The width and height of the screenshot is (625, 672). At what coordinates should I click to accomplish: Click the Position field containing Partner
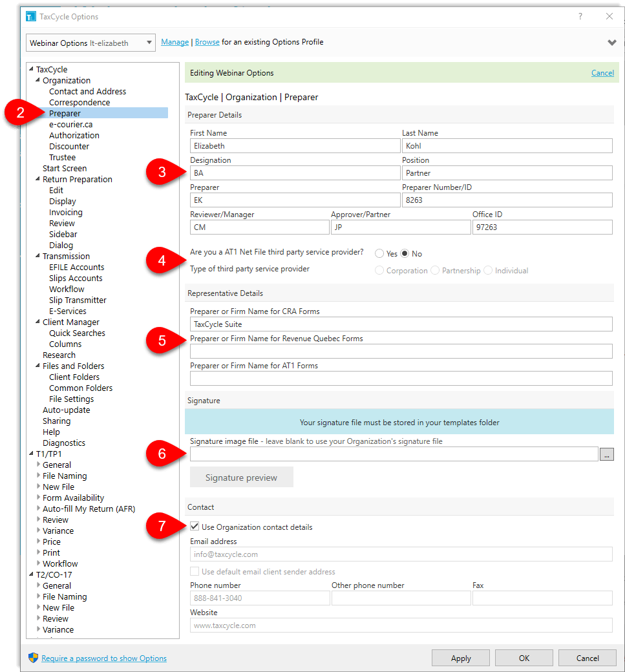click(507, 173)
